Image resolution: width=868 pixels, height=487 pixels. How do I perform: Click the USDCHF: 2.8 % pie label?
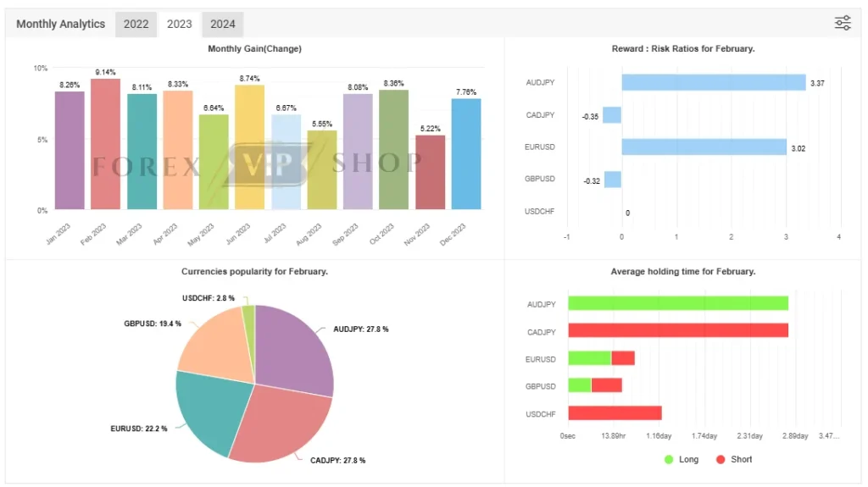[209, 298]
